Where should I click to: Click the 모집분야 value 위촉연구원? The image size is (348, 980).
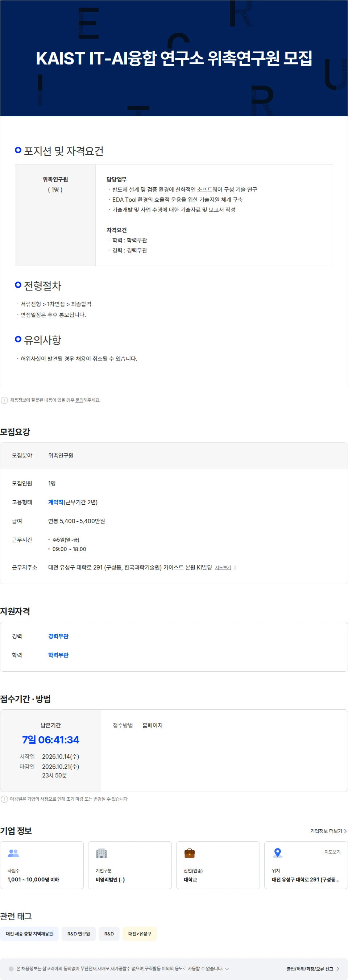pyautogui.click(x=61, y=455)
